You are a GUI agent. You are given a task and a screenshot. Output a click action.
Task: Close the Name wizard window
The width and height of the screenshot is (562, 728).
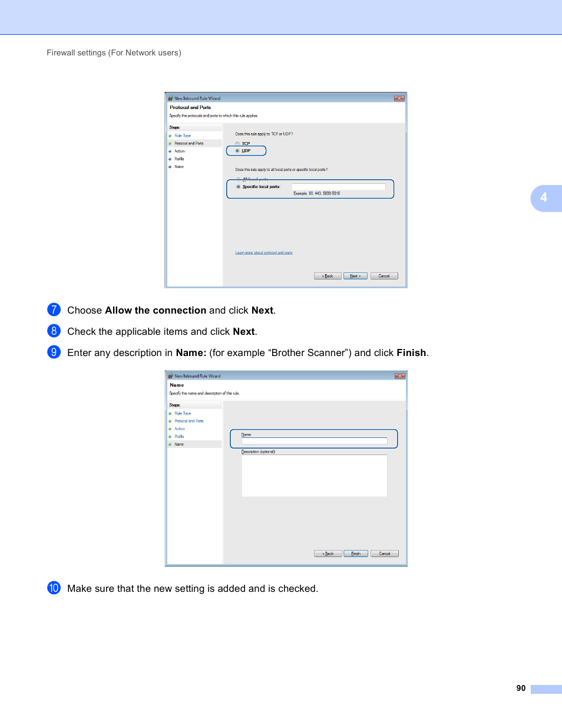point(399,376)
